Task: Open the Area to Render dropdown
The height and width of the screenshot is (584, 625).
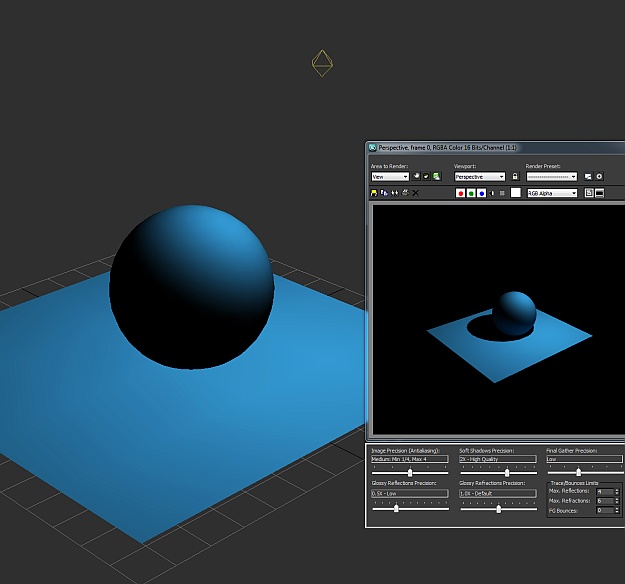Action: (390, 177)
